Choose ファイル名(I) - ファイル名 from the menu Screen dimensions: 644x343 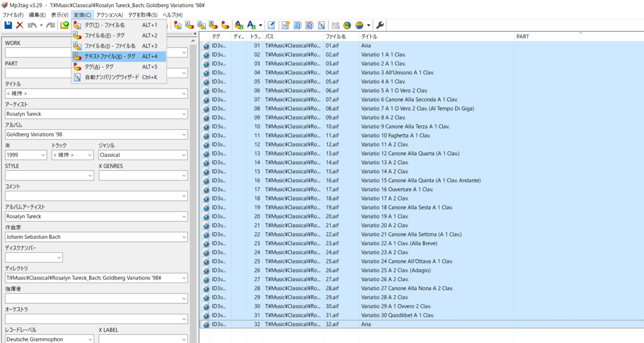point(119,46)
